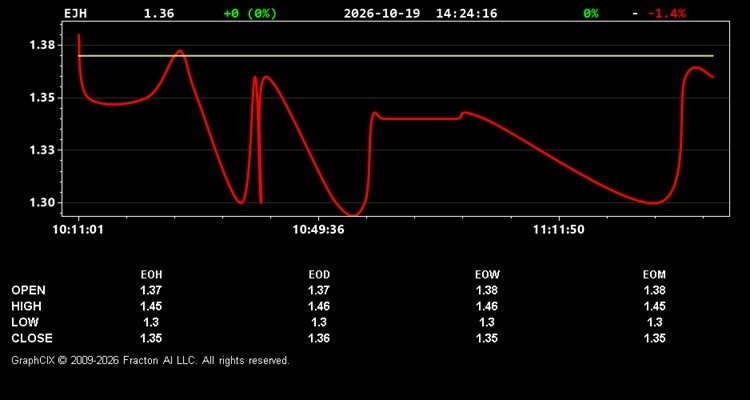Image resolution: width=750 pixels, height=400 pixels.
Task: Click the EOD HIGH value 1.46
Action: click(319, 306)
